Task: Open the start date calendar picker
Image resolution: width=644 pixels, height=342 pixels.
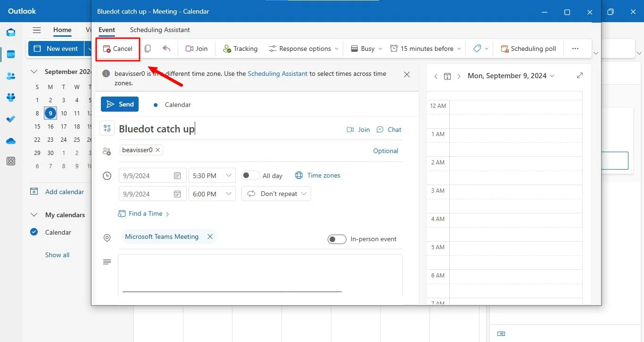Action: coord(177,176)
